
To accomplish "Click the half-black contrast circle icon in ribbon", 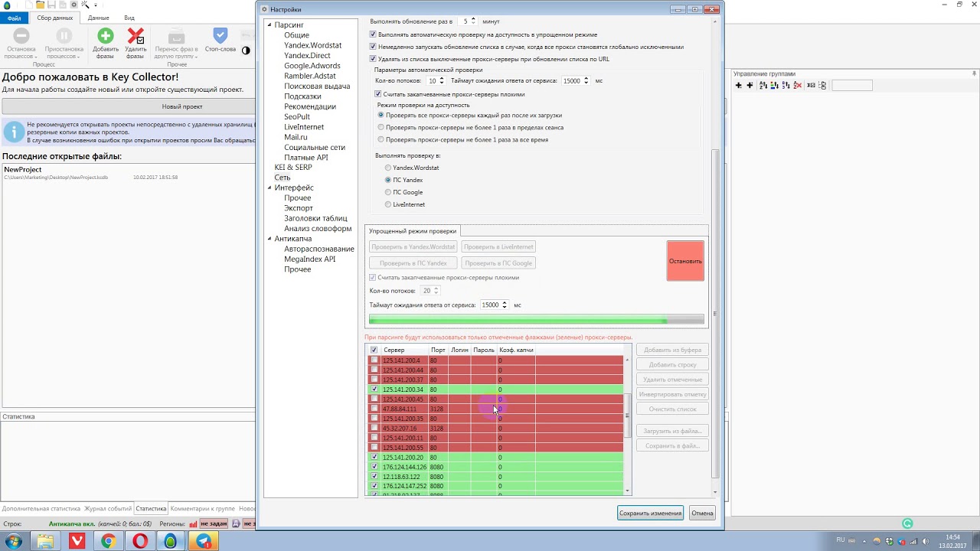I will point(246,51).
